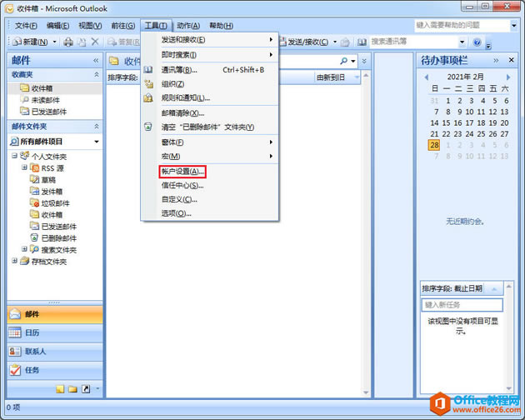The height and width of the screenshot is (420, 525).
Task: Go to previous month in calendar
Action: pos(426,77)
